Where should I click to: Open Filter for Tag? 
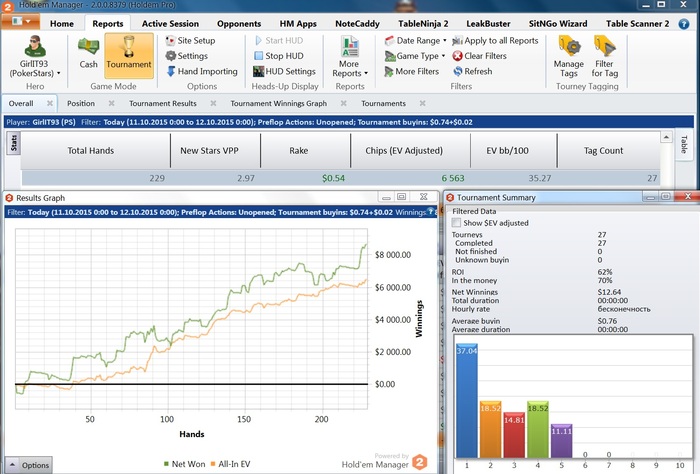[x=604, y=57]
